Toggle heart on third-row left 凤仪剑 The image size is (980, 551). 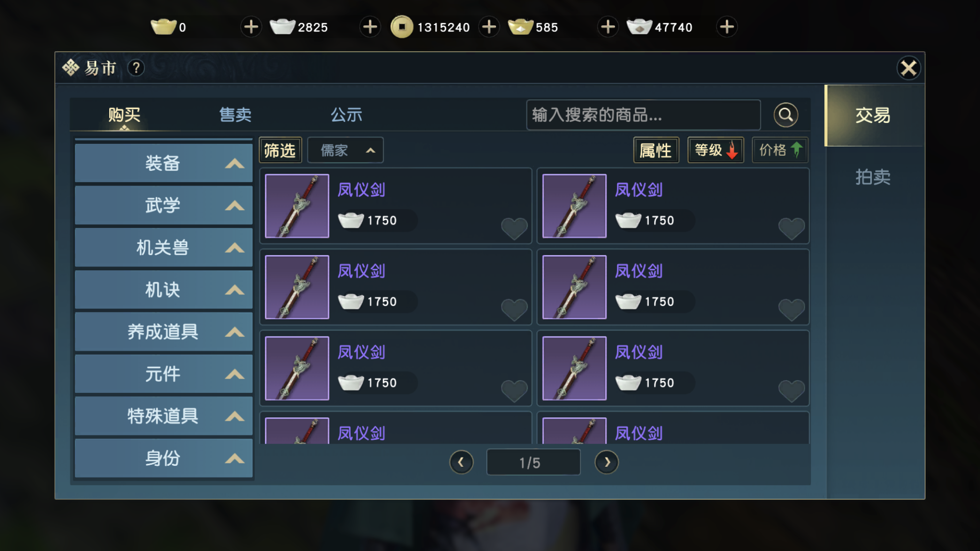coord(514,391)
